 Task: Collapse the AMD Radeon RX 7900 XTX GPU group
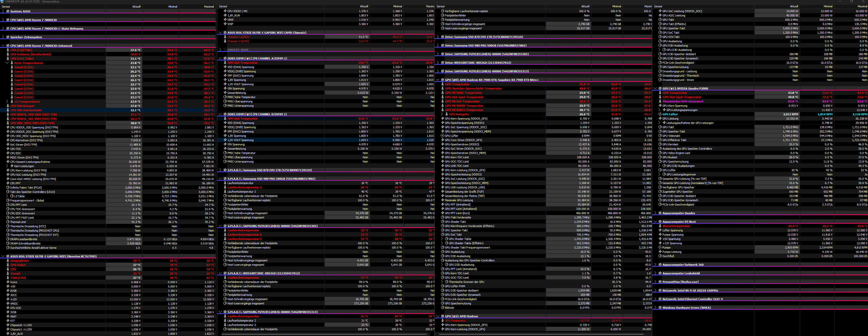[x=438, y=80]
